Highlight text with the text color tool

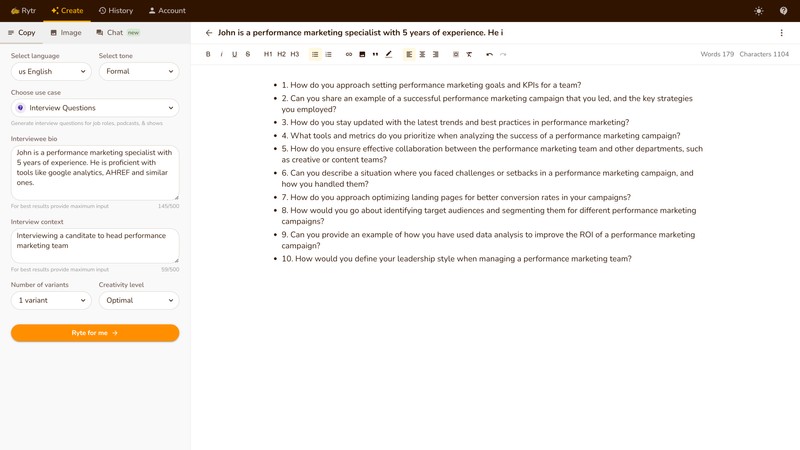pyautogui.click(x=389, y=54)
